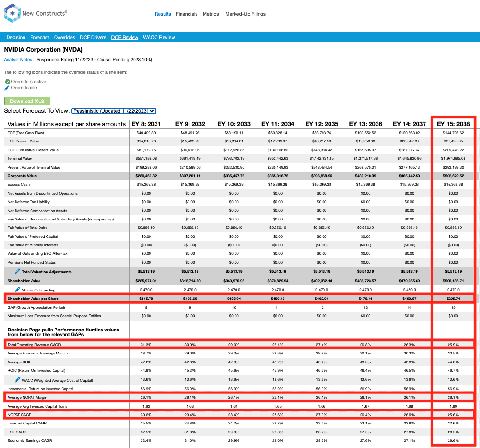Select the DCF Review sub-tab
Screen dimensions: 480x448
click(x=125, y=37)
